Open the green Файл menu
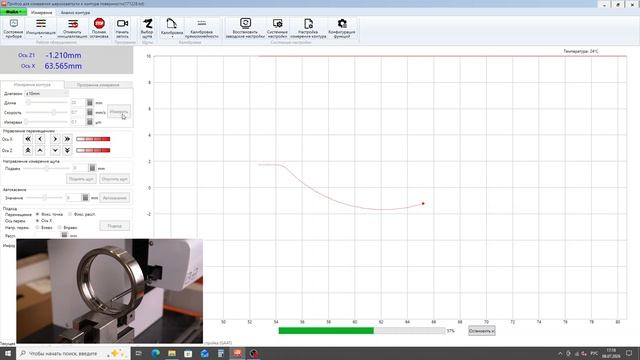This screenshot has width=640, height=360. (13, 12)
